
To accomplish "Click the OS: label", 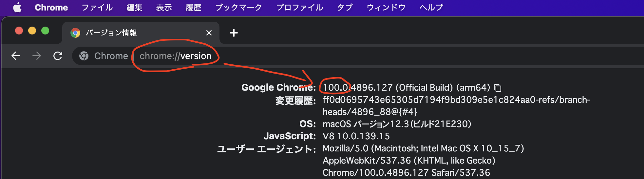I will (x=308, y=124).
